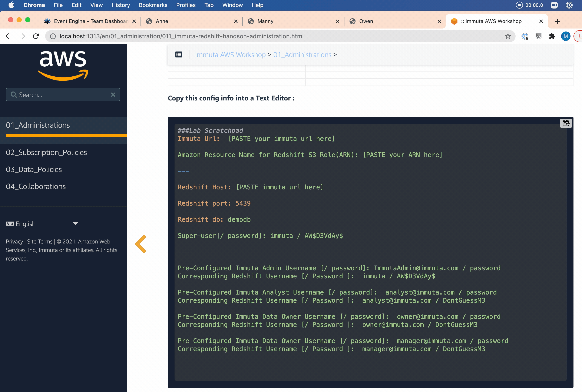Image resolution: width=582 pixels, height=392 pixels.
Task: Click the AWS logo in the sidebar
Action: point(63,66)
